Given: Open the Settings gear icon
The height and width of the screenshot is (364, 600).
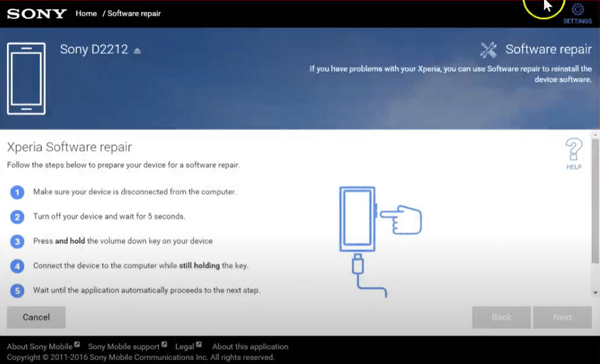Looking at the screenshot, I should [x=578, y=10].
